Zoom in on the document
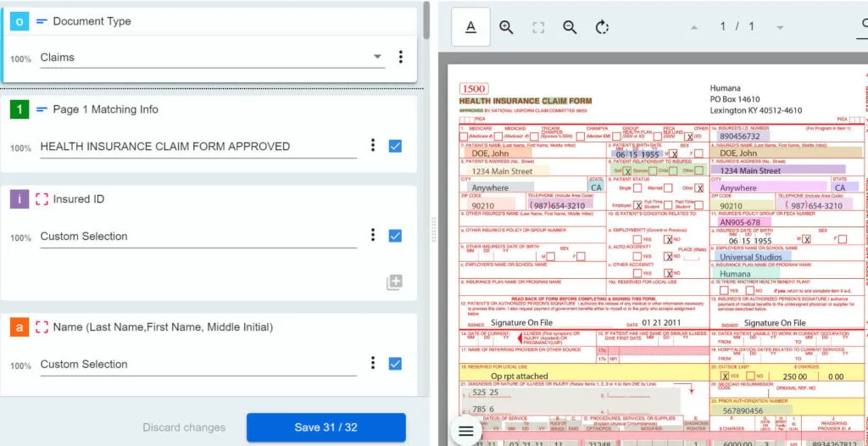The height and width of the screenshot is (446, 868). pos(506,27)
